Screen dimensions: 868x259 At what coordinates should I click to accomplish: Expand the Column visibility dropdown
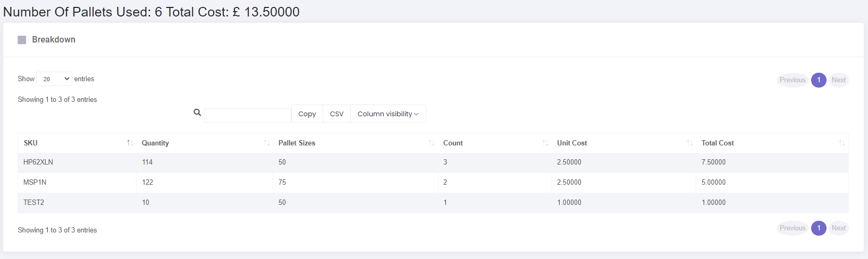coord(388,114)
